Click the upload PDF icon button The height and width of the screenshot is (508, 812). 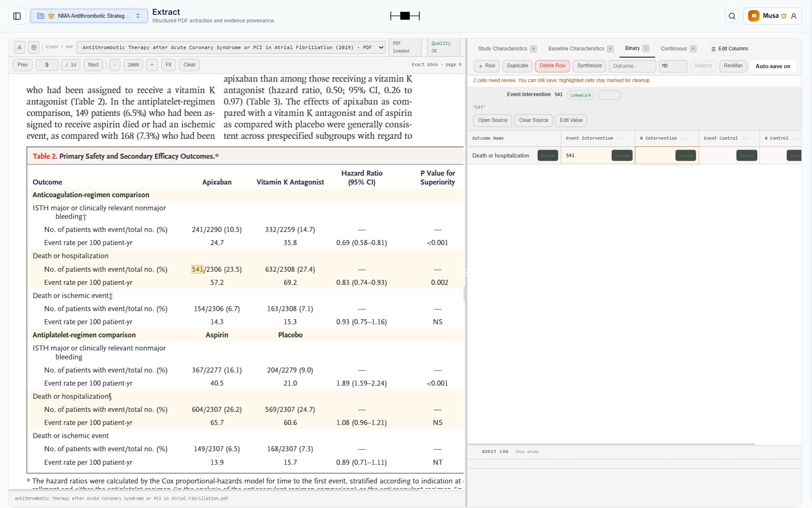(19, 47)
